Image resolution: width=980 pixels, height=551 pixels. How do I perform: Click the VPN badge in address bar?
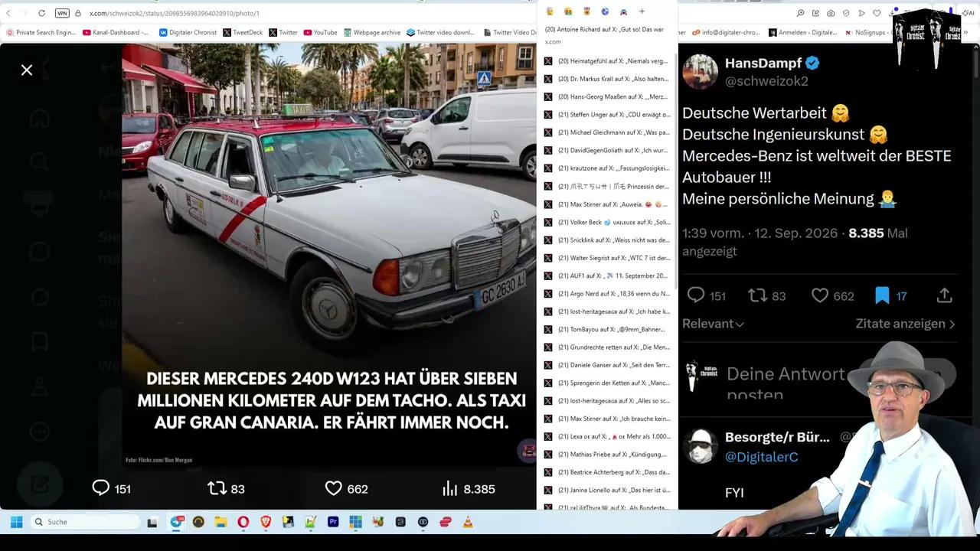coord(62,13)
